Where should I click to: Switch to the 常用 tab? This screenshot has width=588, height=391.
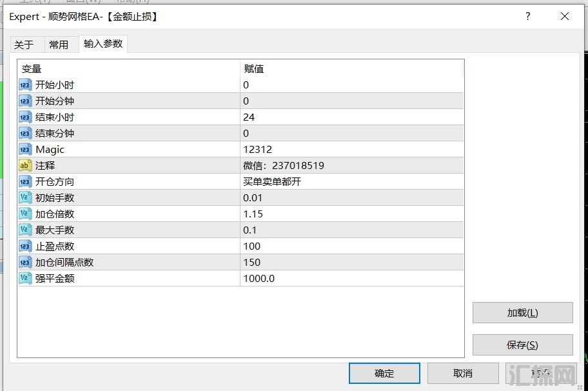pyautogui.click(x=59, y=45)
